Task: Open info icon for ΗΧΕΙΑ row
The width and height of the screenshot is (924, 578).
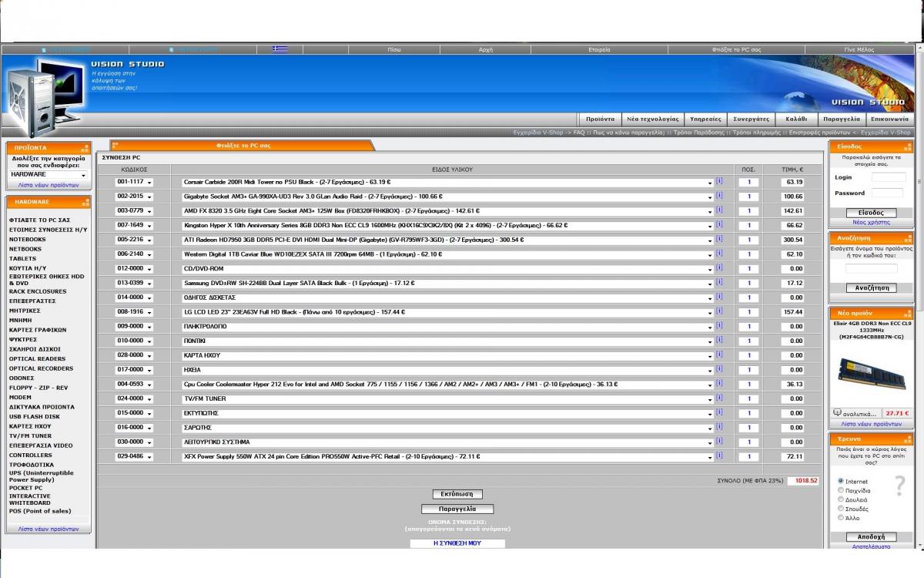Action: coord(719,369)
